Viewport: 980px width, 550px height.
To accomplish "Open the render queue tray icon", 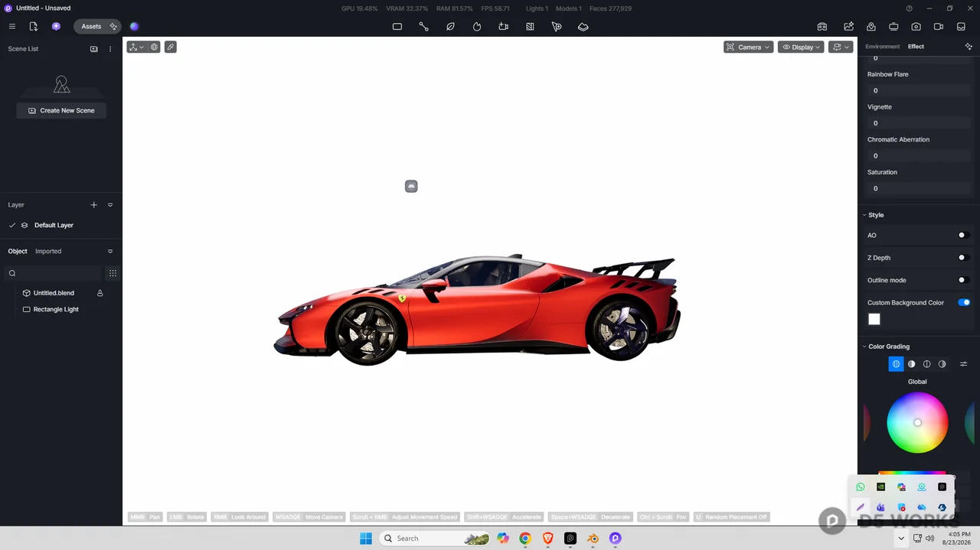I will click(x=961, y=26).
